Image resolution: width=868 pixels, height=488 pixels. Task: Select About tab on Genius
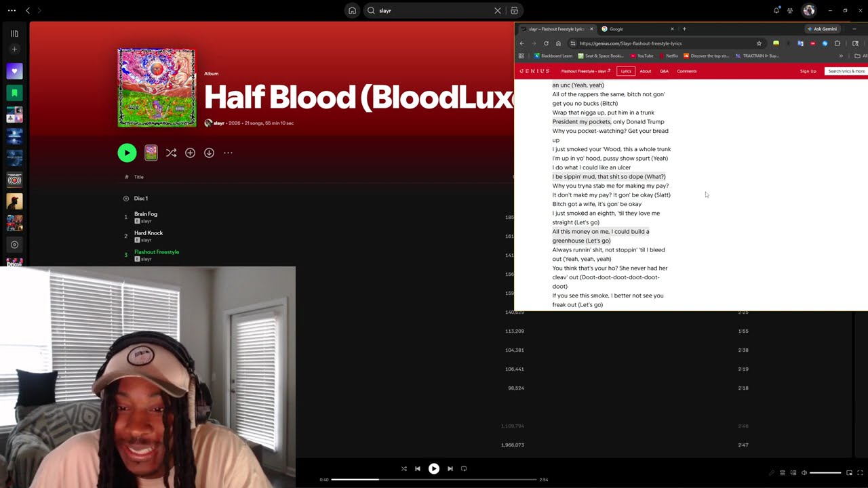tap(646, 71)
